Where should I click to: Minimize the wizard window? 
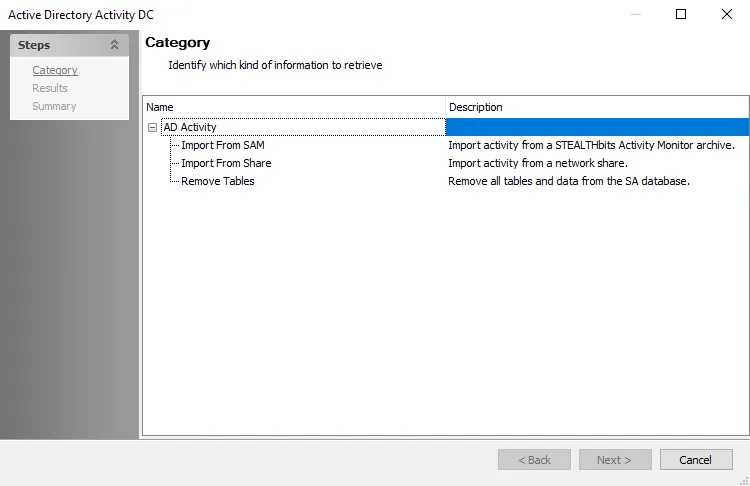(636, 14)
